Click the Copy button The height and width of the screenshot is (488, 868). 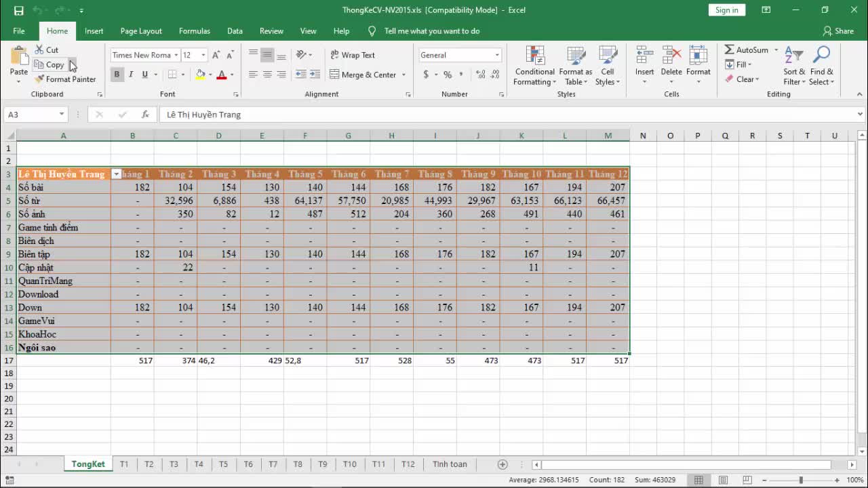pos(50,65)
